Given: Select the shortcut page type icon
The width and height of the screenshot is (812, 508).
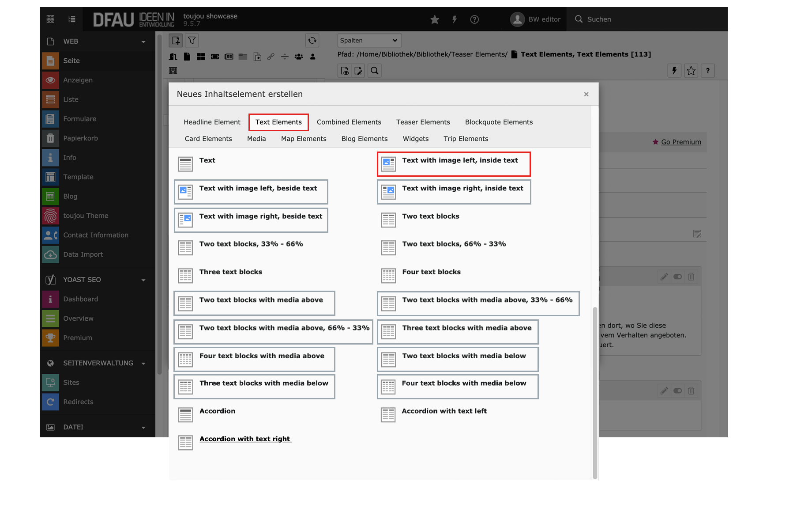Looking at the screenshot, I should click(x=258, y=57).
